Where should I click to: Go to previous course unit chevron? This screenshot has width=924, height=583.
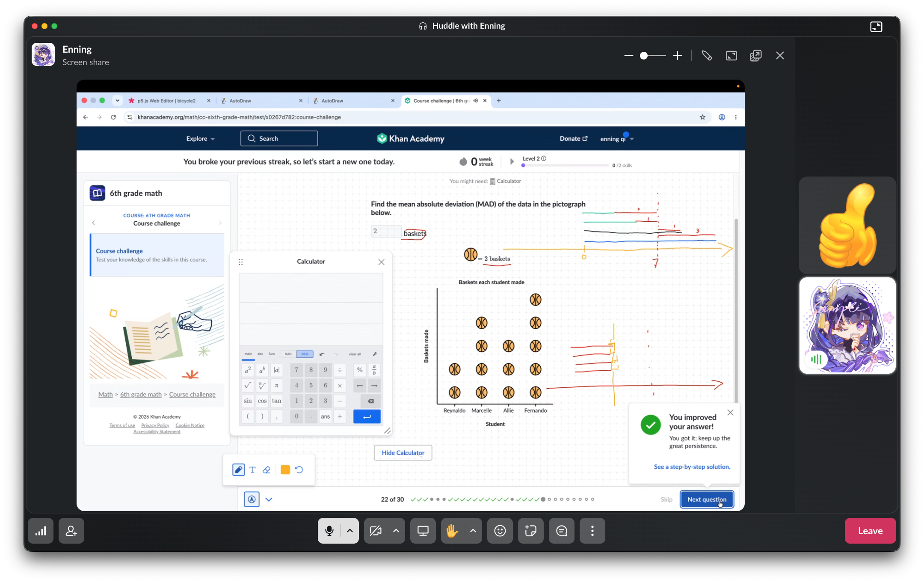coord(94,223)
